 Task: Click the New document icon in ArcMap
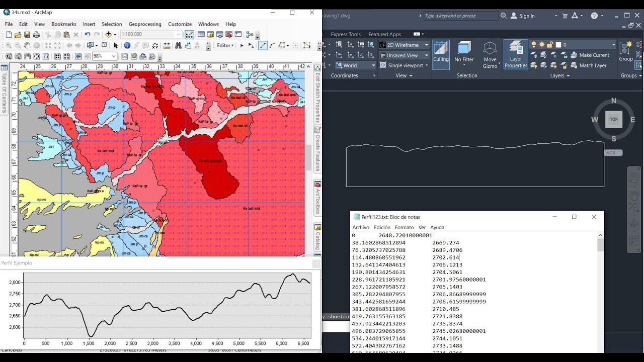click(x=9, y=34)
